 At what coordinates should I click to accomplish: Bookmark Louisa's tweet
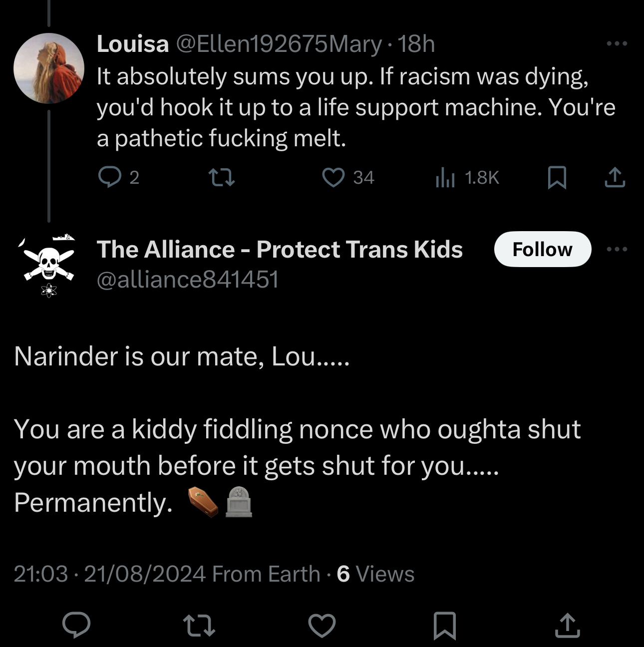pos(557,177)
